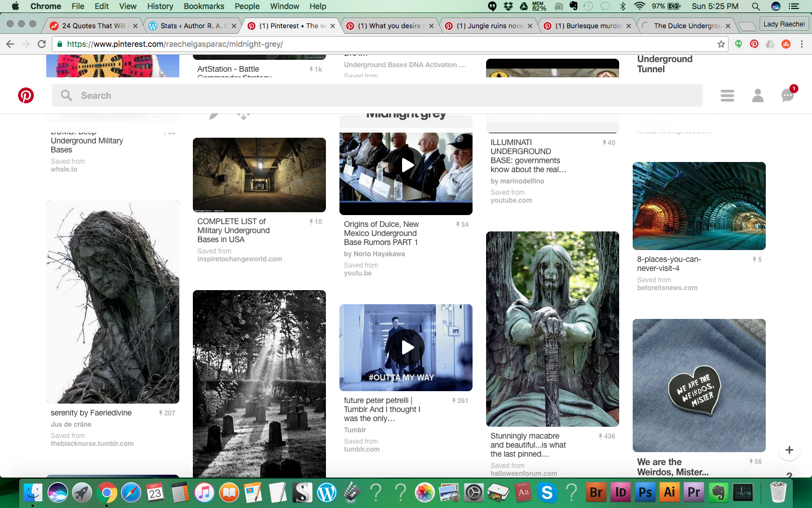Open the Bookmarks menu
This screenshot has width=812, height=508.
point(204,6)
